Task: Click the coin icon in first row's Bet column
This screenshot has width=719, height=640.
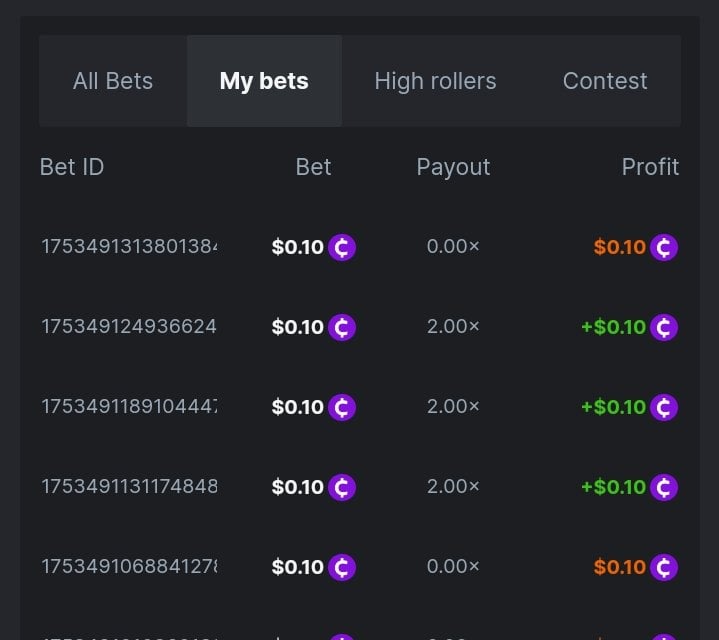Action: click(342, 247)
